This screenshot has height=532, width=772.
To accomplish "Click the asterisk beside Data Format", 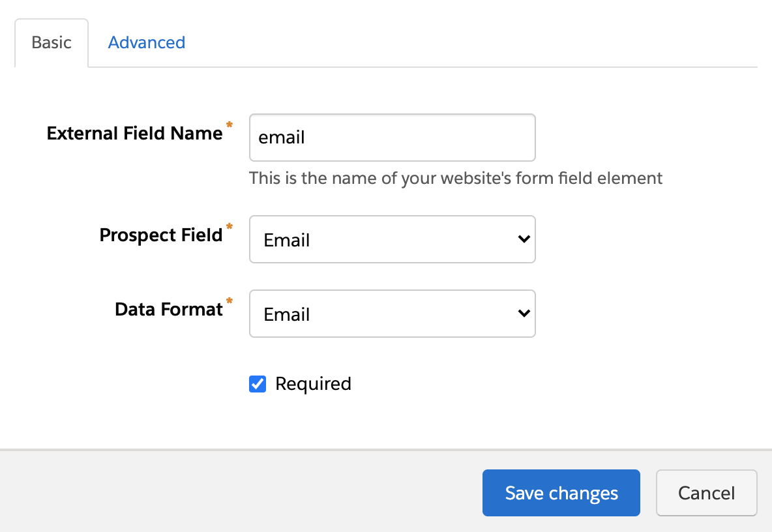I will (229, 301).
